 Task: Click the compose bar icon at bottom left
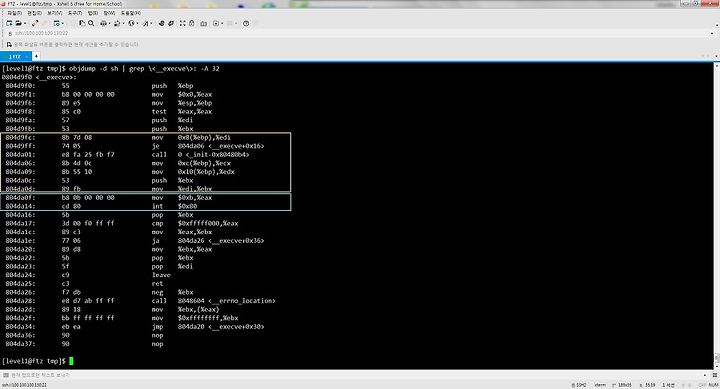pos(6,375)
